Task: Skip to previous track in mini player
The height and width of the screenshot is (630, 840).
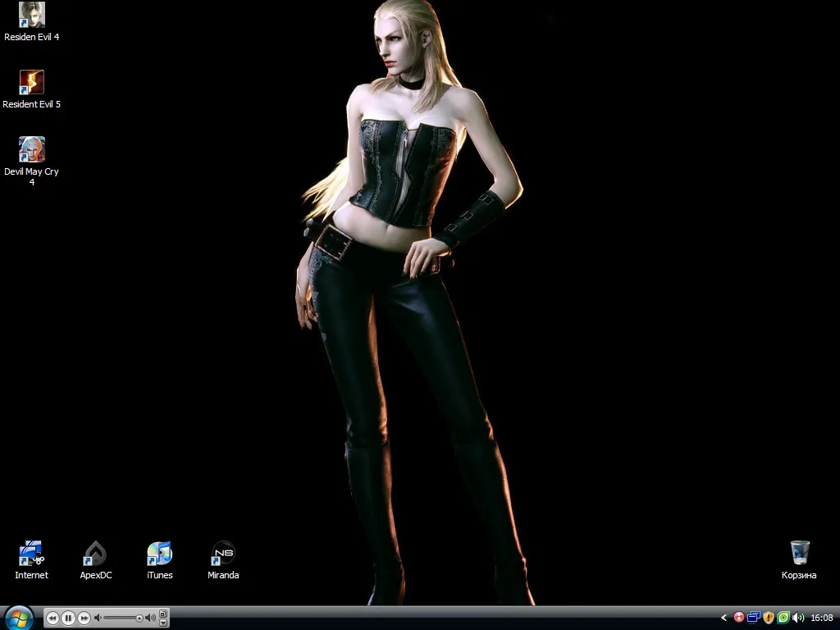Action: [52, 619]
